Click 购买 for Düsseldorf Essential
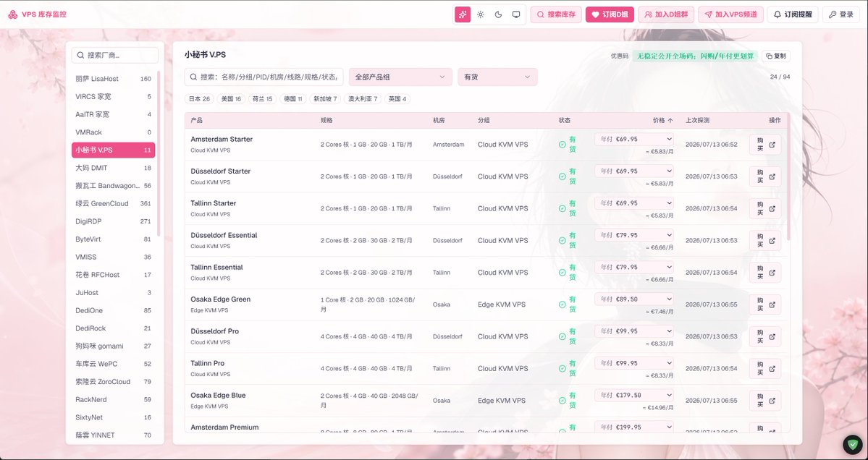868x460 pixels. tap(765, 241)
